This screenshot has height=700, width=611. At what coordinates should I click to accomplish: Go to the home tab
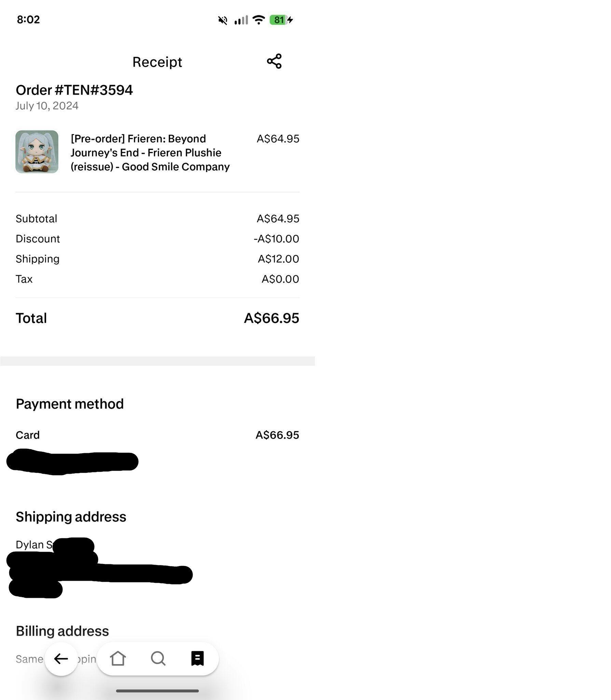point(118,658)
